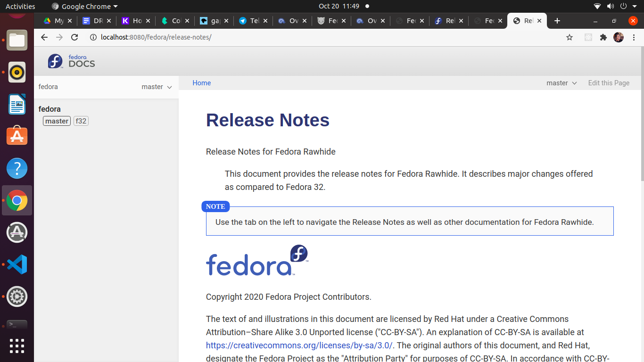Click the address bar URL field

coord(325,37)
